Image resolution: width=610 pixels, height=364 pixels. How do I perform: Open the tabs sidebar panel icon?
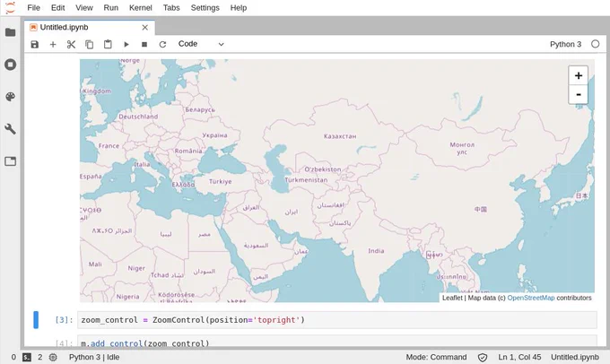coord(11,161)
